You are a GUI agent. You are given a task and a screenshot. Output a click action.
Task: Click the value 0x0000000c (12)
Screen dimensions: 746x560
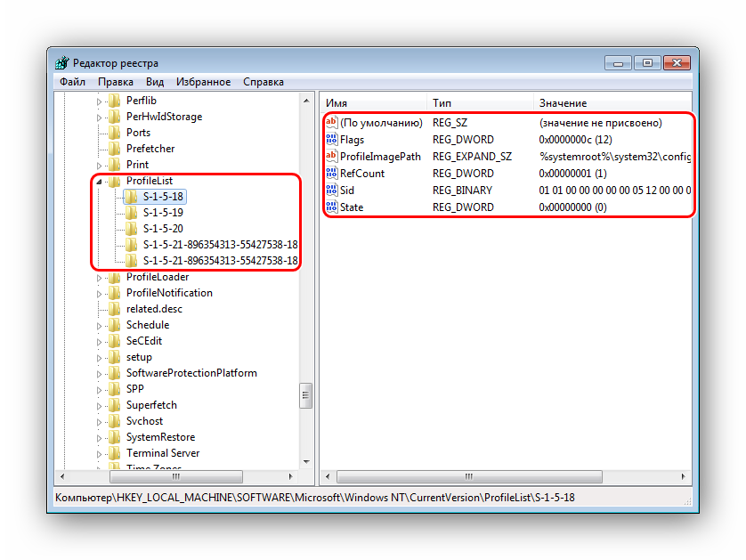click(575, 140)
